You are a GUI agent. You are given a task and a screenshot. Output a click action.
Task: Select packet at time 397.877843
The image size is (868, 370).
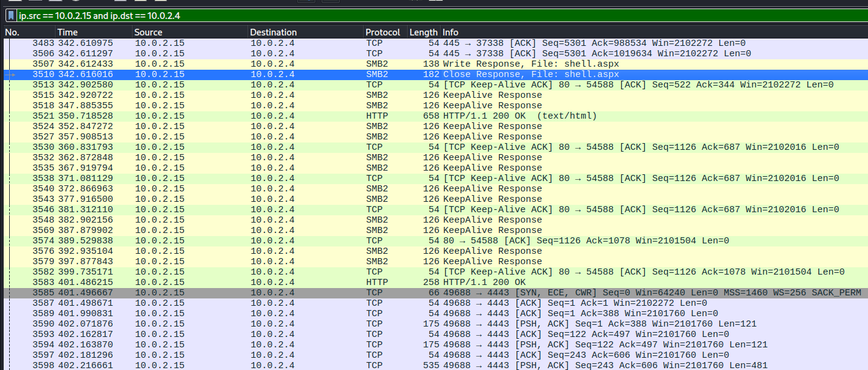[x=435, y=262]
